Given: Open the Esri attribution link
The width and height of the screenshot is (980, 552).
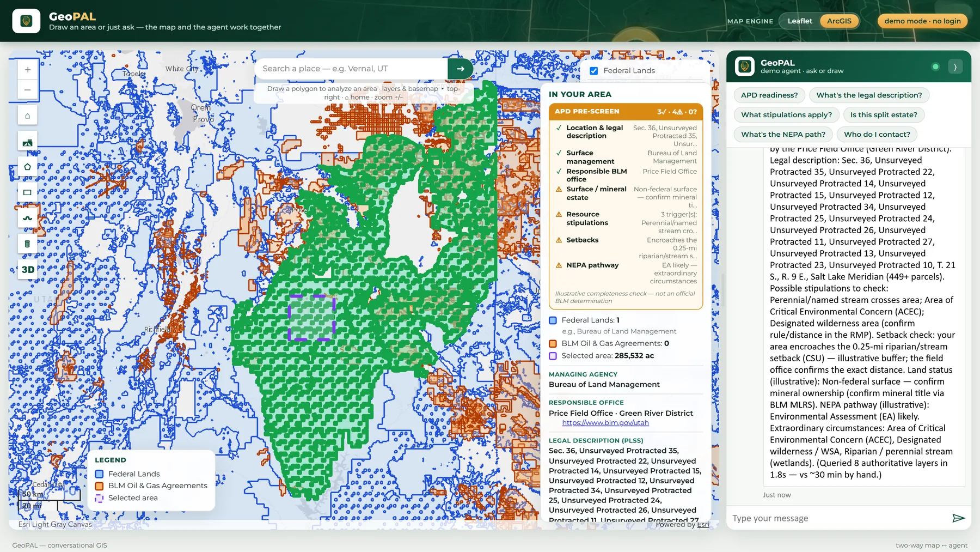Looking at the screenshot, I should [703, 525].
